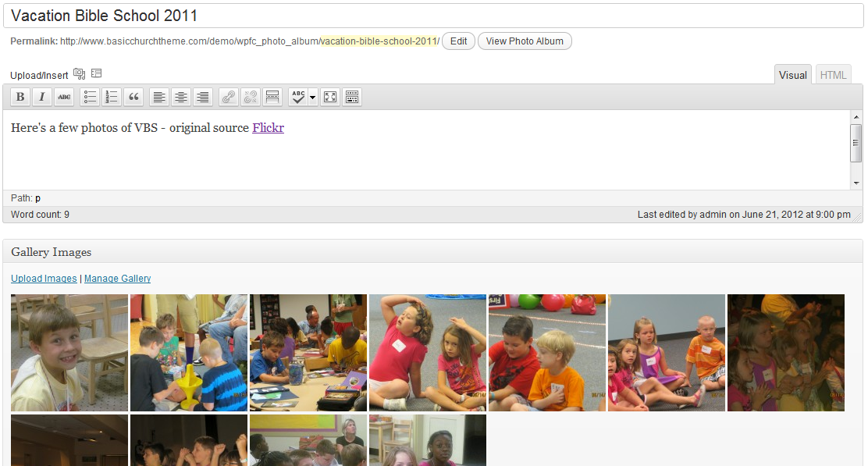Click the View Photo Album button
The image size is (868, 466).
(x=525, y=41)
